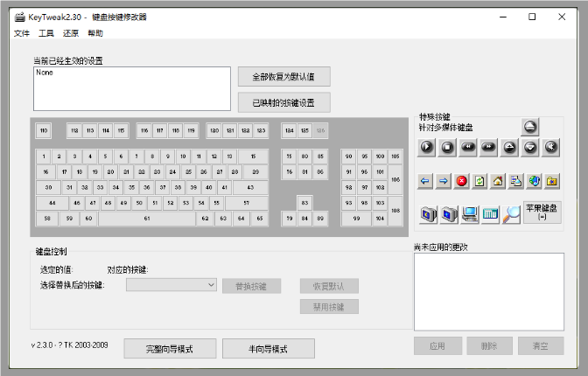
Task: Click the Eject multimedia key button
Action: 530,127
